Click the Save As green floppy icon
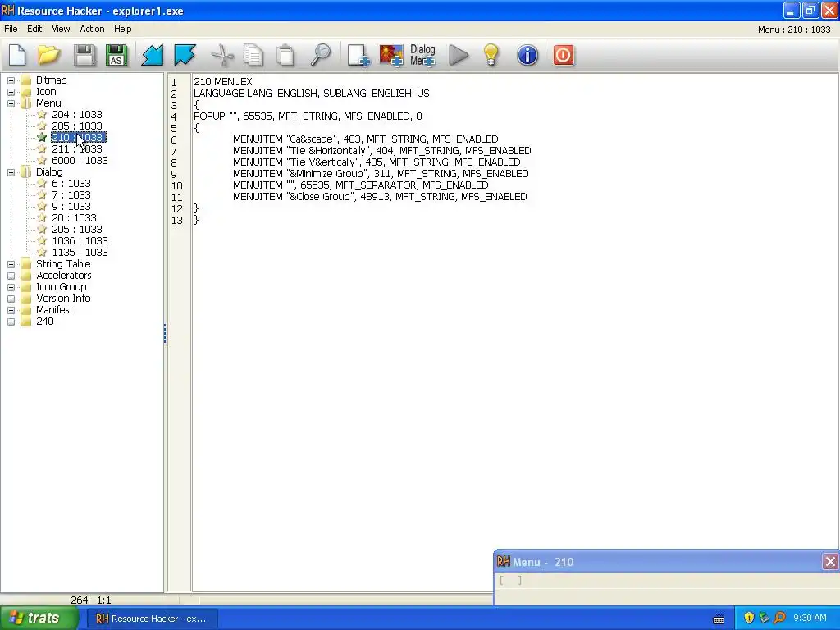 click(x=116, y=55)
